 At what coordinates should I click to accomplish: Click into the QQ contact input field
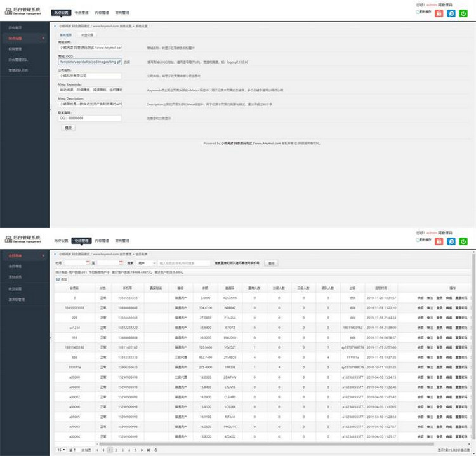click(x=90, y=118)
